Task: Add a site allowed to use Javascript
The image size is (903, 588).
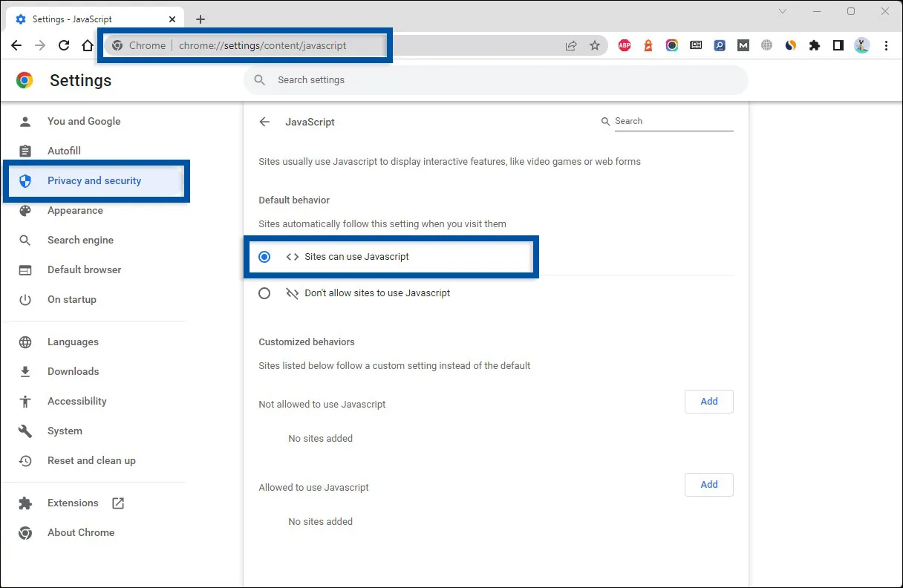Action: click(x=708, y=484)
